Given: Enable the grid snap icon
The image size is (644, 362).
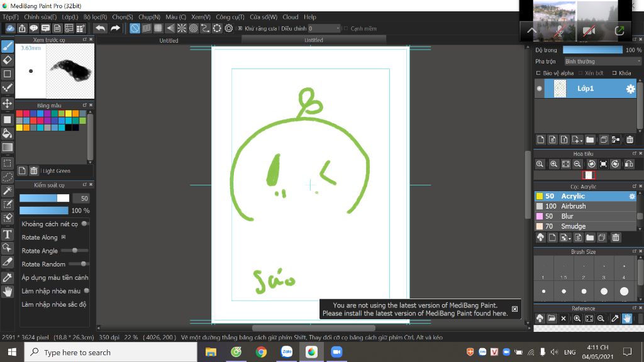Looking at the screenshot, I should click(x=158, y=28).
